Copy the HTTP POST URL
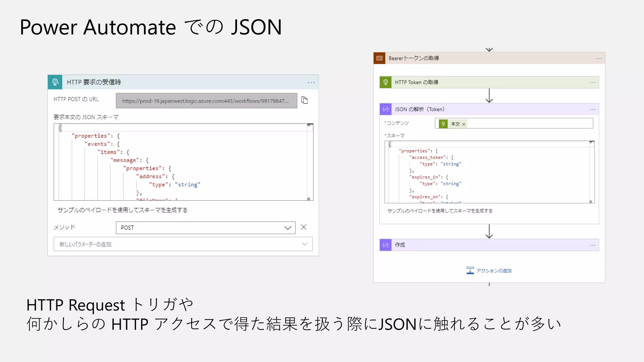 [x=304, y=100]
